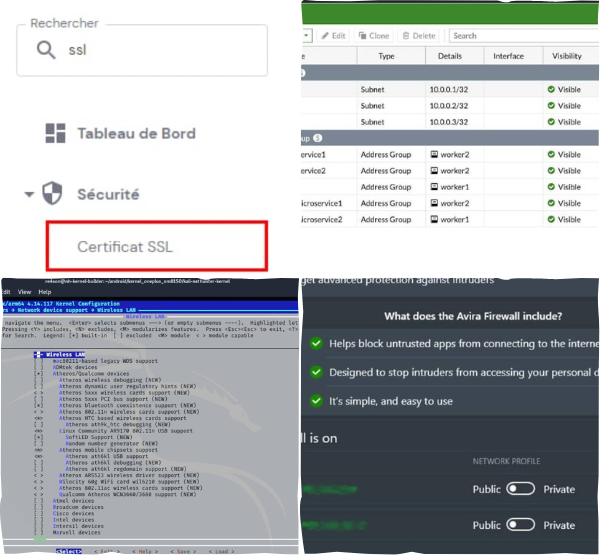Screen dimensions: 600x555
Task: Click the Sécurité shield icon
Action: 53,194
